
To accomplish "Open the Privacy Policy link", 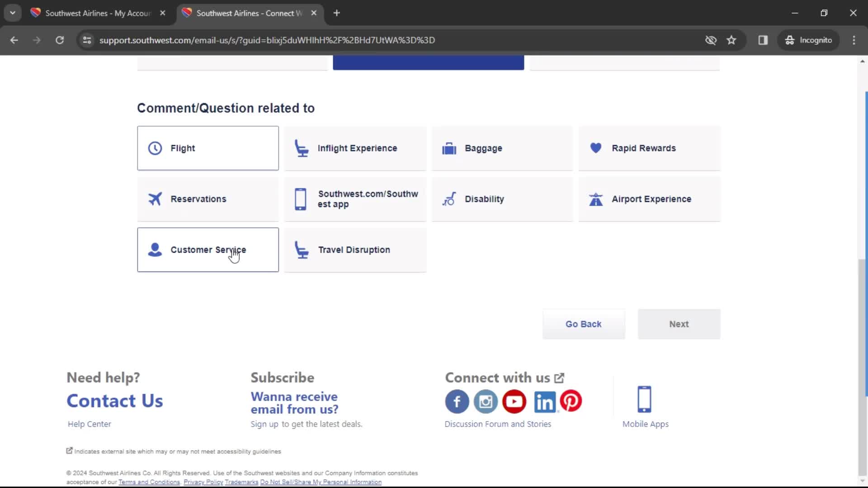I will (x=203, y=482).
